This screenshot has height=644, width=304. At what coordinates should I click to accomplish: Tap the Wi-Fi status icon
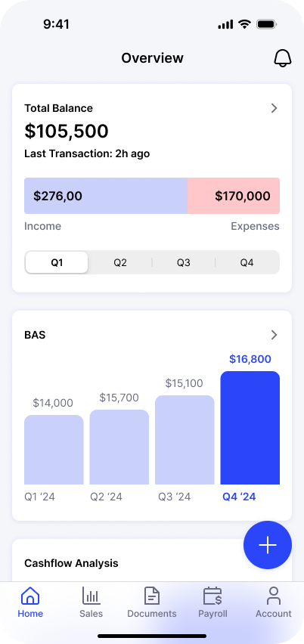point(244,24)
